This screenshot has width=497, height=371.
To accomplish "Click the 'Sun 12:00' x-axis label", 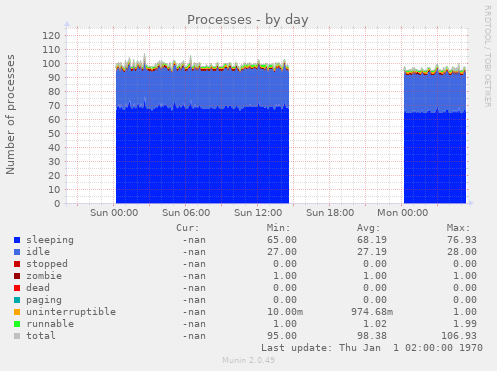I will (x=258, y=213).
